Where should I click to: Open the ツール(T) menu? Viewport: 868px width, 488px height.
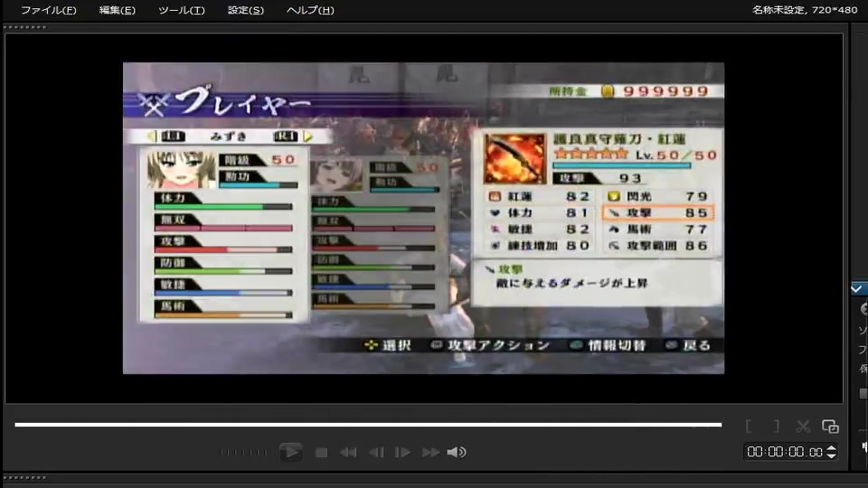181,10
